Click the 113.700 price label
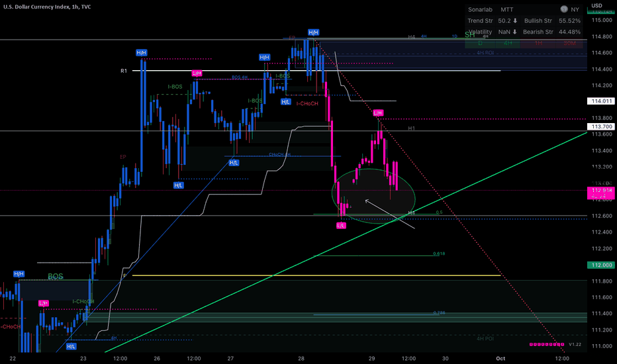617x364 pixels. pos(601,126)
